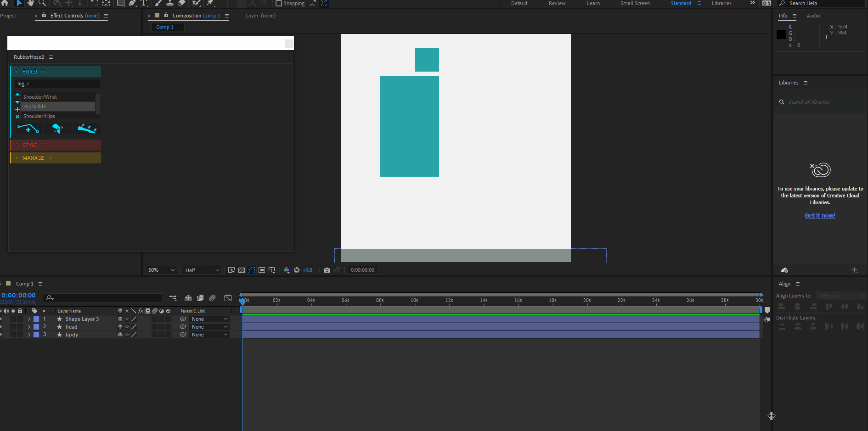Select the Type tool
This screenshot has width=868, height=431.
144,3
